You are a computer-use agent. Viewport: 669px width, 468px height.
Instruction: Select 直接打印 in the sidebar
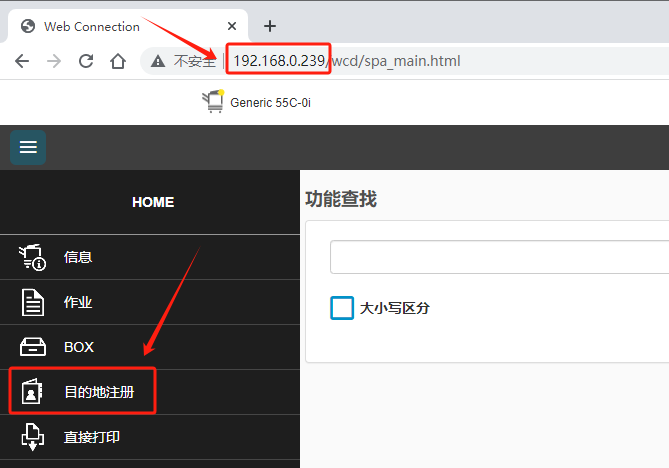click(92, 437)
